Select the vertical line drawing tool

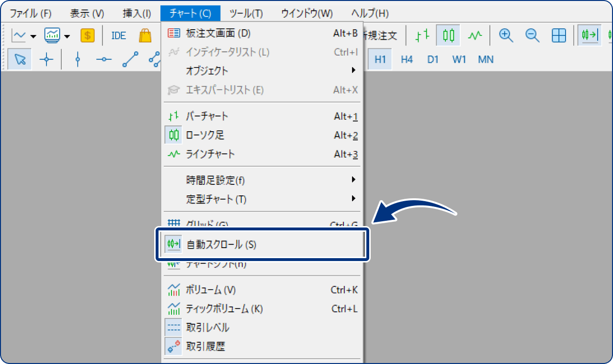[77, 59]
